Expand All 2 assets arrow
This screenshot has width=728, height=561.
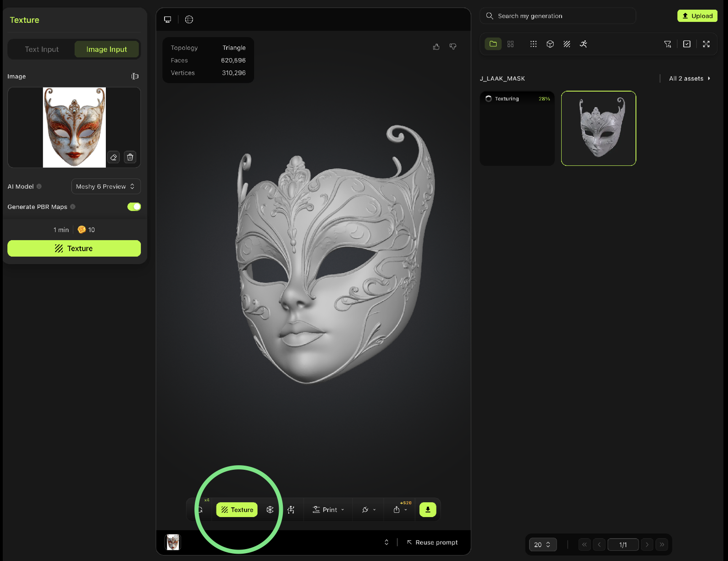[709, 78]
